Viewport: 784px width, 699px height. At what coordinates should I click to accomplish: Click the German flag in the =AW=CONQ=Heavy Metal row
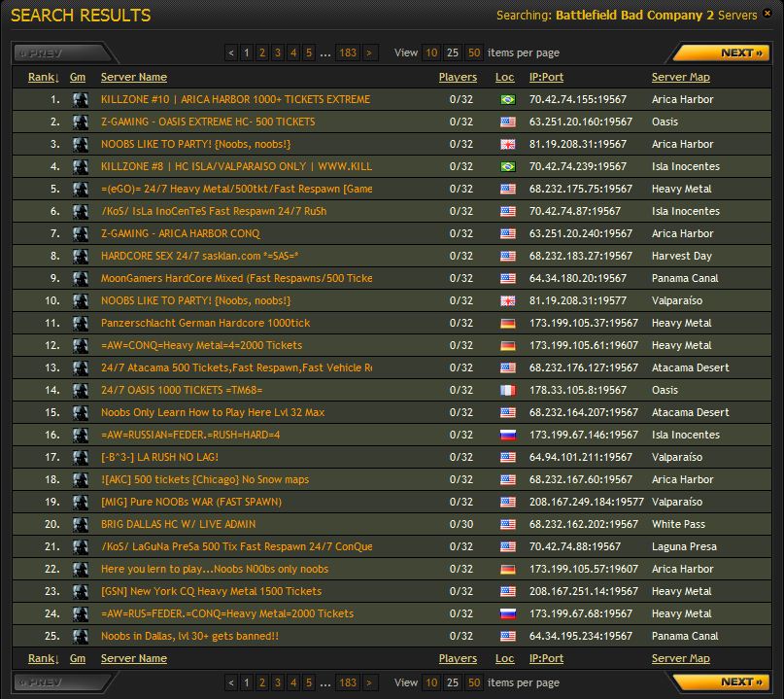pos(507,346)
